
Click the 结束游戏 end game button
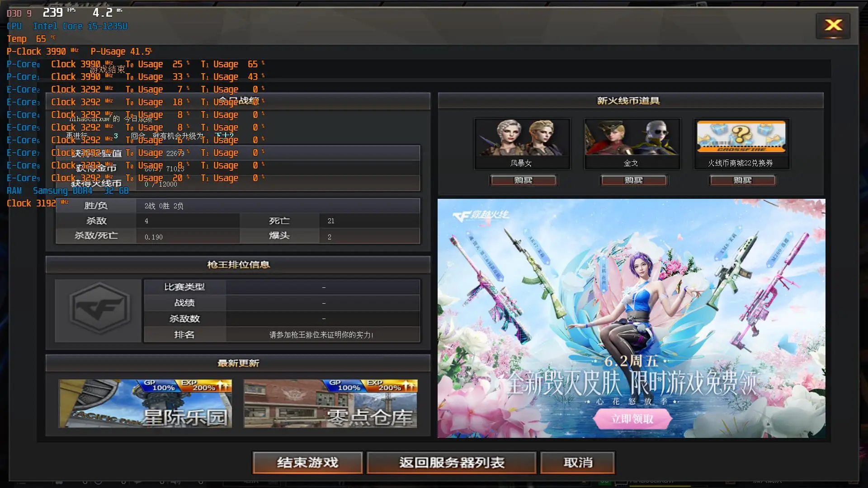307,462
